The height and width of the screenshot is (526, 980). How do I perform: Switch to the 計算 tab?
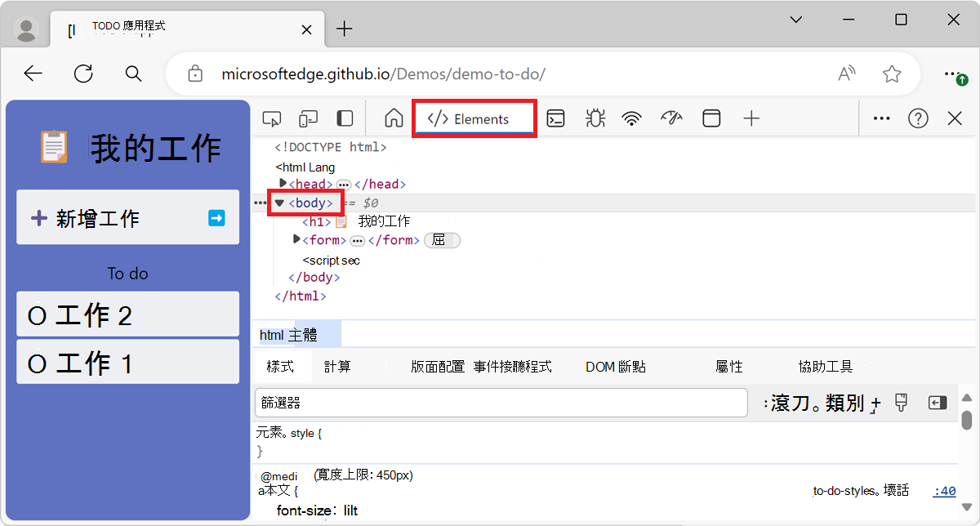click(x=337, y=366)
